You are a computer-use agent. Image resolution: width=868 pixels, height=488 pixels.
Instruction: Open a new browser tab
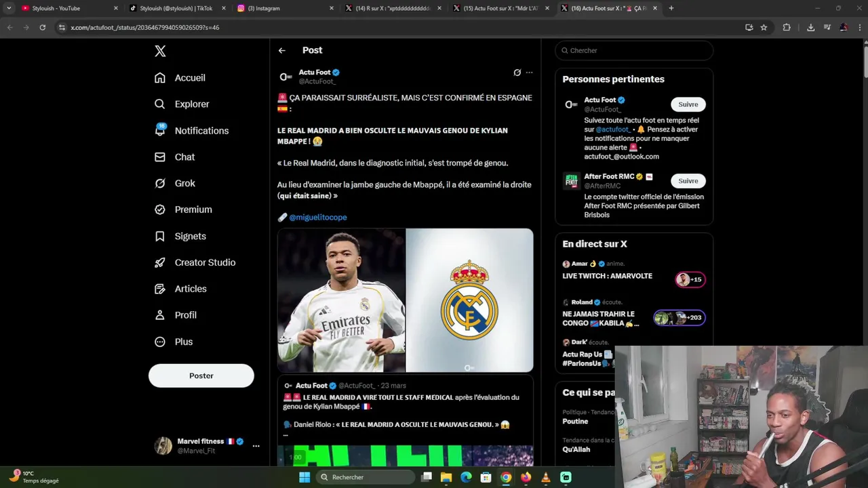pos(671,8)
